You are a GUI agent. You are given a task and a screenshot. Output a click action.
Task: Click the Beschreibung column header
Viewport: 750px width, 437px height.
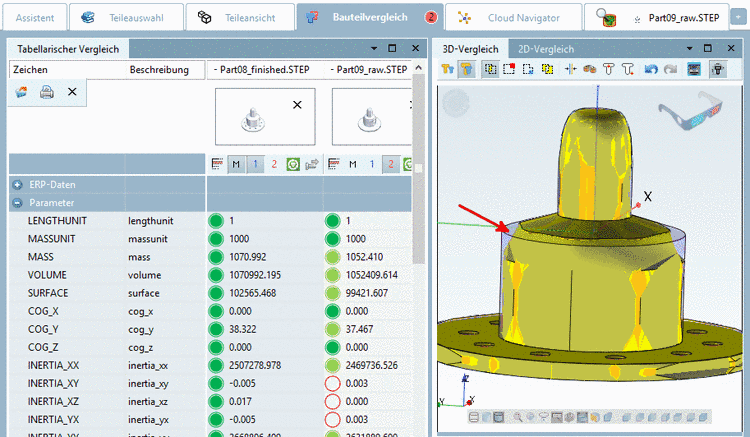pos(165,70)
